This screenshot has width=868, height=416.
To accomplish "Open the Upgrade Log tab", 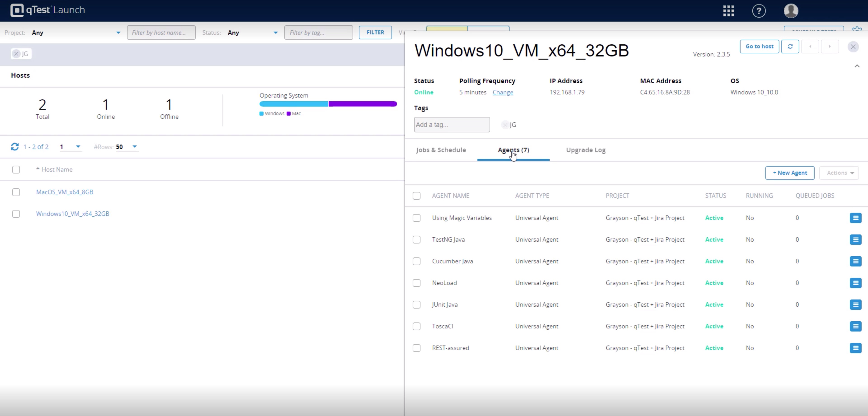I will click(x=586, y=150).
